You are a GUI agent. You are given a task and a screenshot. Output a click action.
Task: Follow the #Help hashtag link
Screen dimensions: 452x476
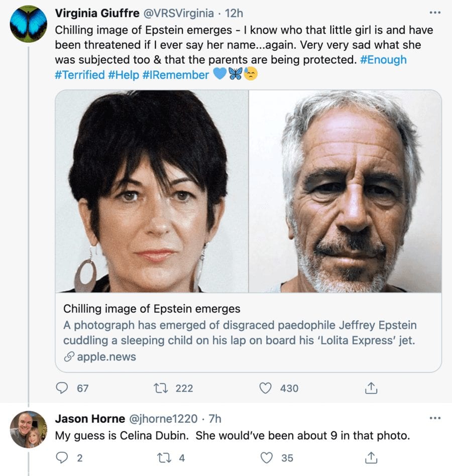123,75
